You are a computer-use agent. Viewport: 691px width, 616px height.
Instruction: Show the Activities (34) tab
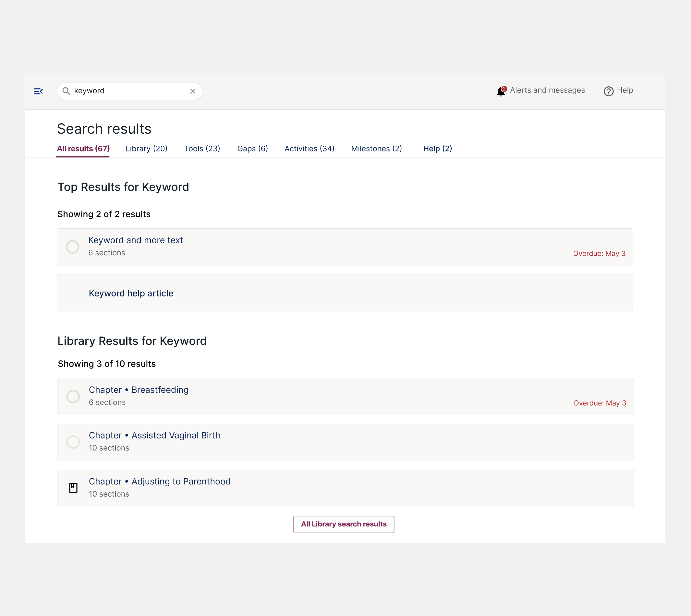click(x=309, y=149)
